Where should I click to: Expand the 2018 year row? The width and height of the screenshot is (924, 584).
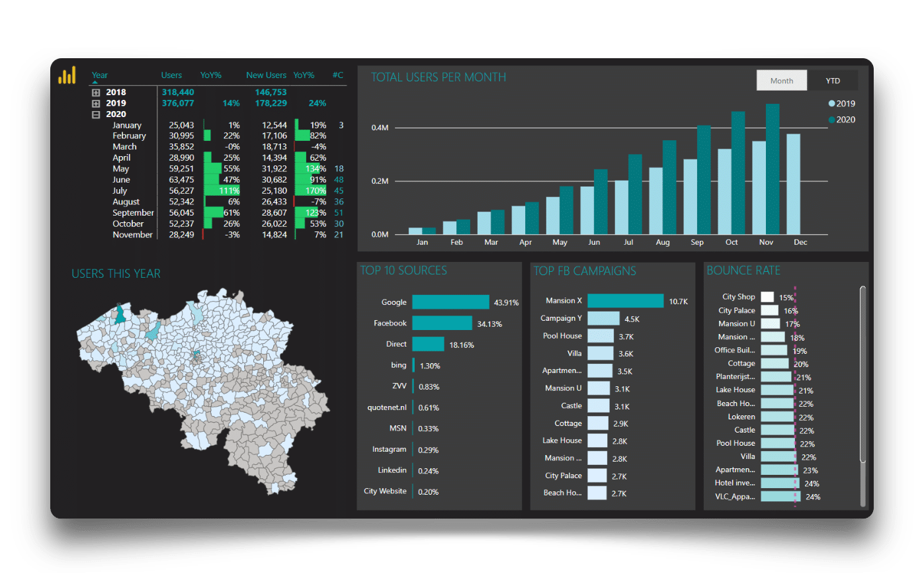tap(96, 93)
